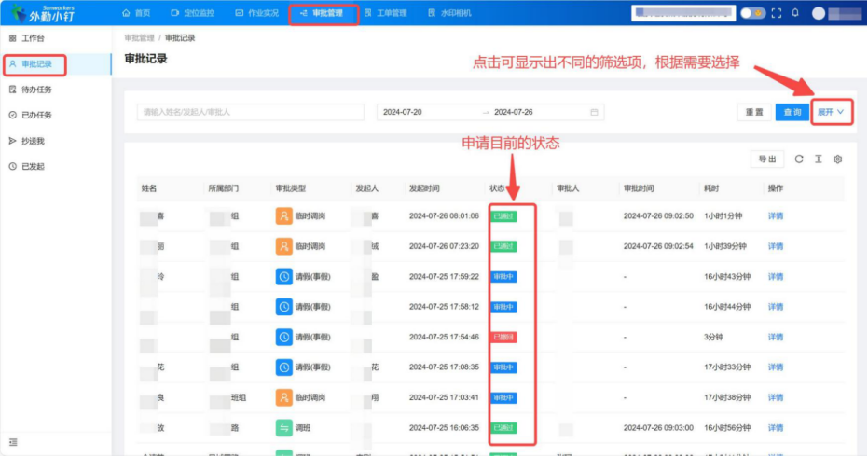Click the user avatar in header

tap(819, 13)
